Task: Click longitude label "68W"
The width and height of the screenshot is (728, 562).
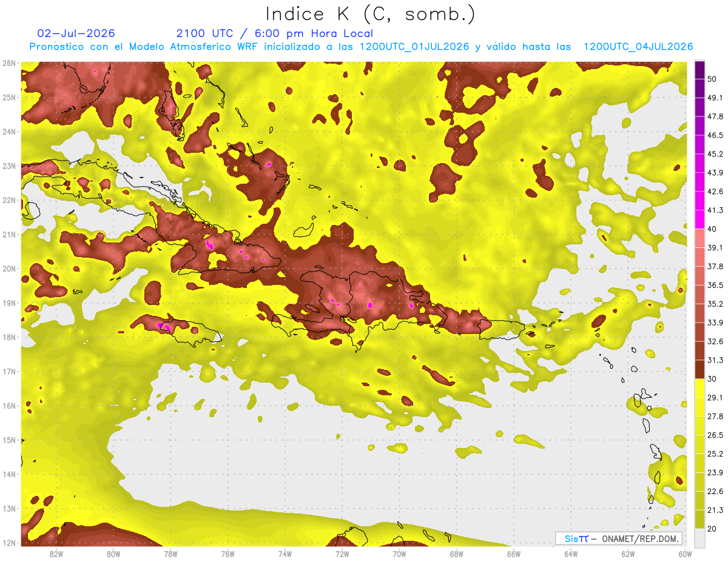Action: click(x=457, y=554)
